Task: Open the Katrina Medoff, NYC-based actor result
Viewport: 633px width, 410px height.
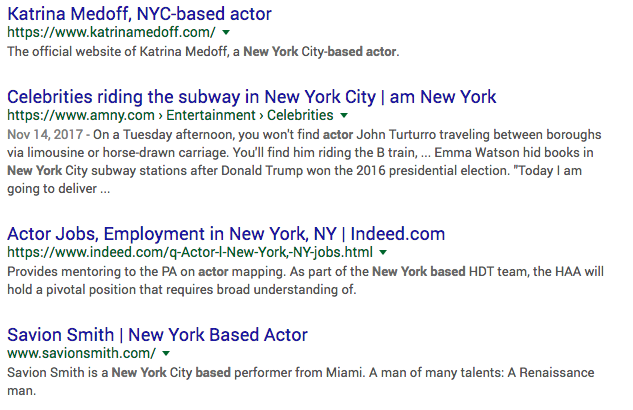Action: (139, 14)
